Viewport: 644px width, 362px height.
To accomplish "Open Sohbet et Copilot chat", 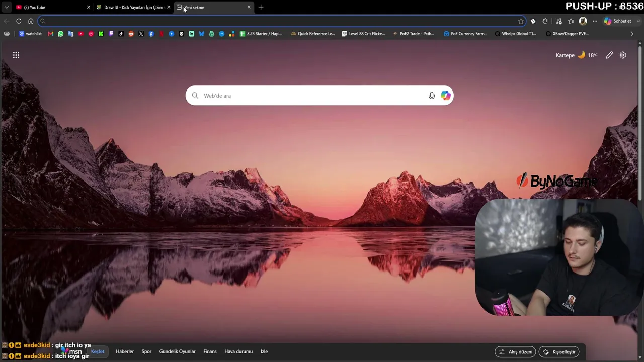I will 617,21.
